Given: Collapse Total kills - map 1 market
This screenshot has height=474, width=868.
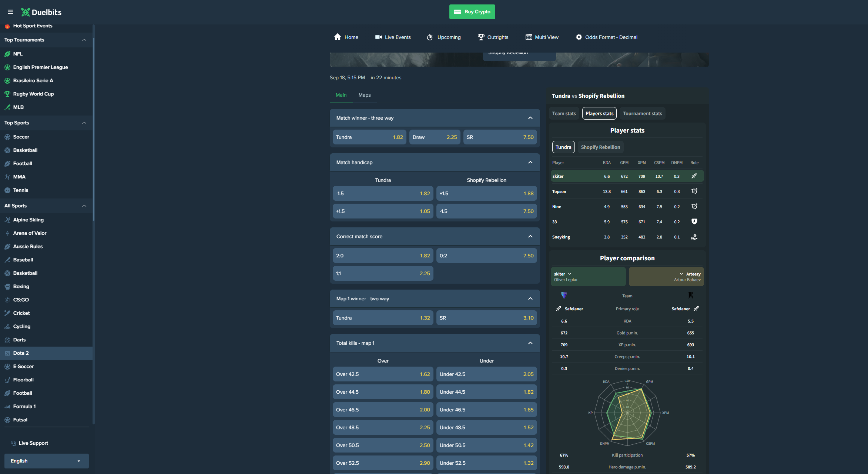Looking at the screenshot, I should (530, 343).
